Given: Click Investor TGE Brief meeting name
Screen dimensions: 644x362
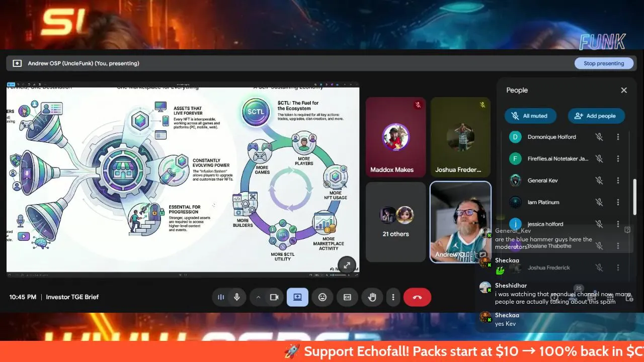Looking at the screenshot, I should [x=72, y=297].
